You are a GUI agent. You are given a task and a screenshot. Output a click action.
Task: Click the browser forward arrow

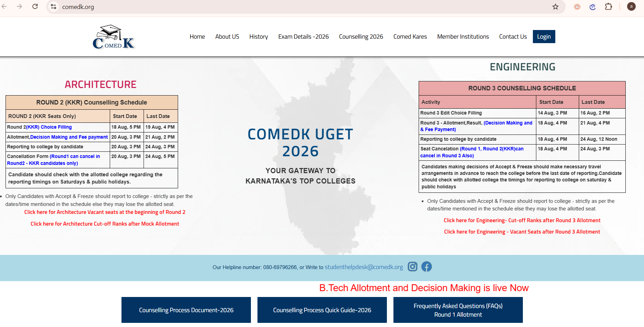pyautogui.click(x=20, y=7)
